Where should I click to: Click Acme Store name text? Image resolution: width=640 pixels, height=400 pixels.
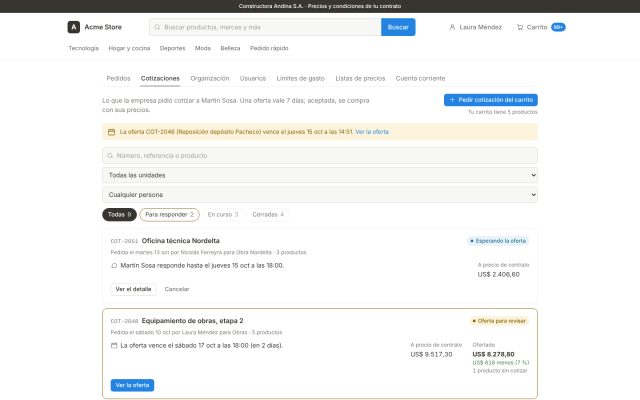pyautogui.click(x=103, y=27)
